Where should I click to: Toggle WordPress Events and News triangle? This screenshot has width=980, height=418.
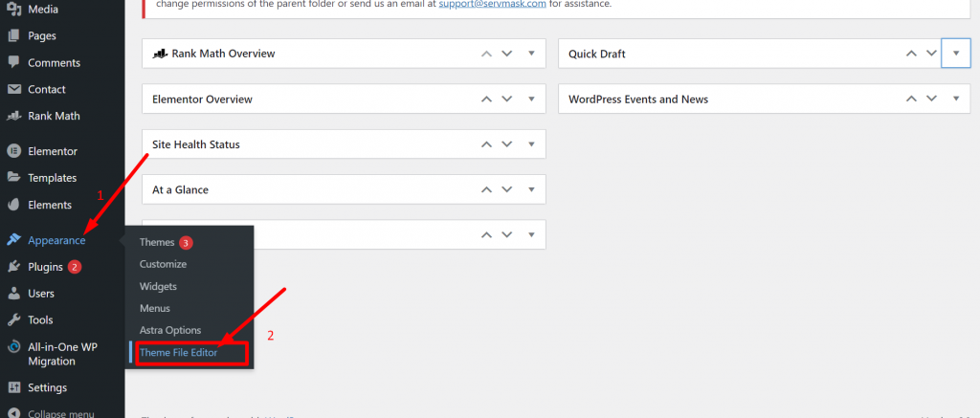coord(956,99)
